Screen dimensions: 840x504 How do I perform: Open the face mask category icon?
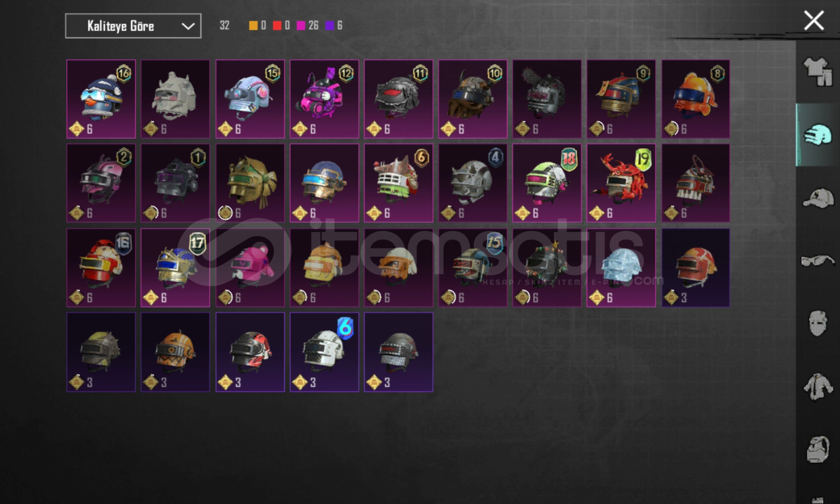tap(818, 323)
